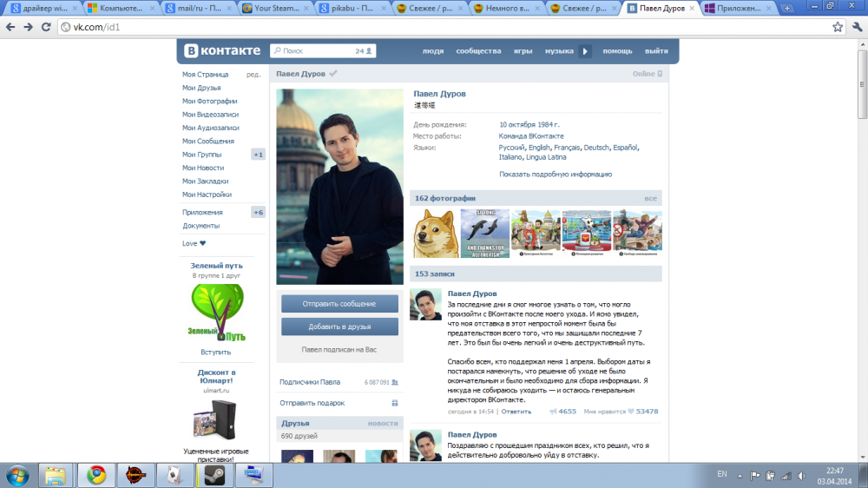Expand details via Показать подробную информацию
Screen dimensions: 868x488
point(555,175)
